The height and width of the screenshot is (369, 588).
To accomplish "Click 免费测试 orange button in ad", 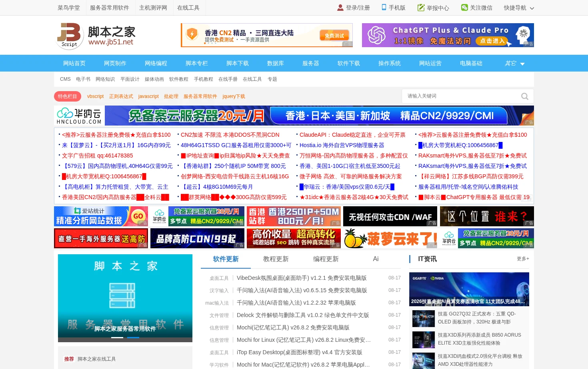I will pyautogui.click(x=334, y=36).
